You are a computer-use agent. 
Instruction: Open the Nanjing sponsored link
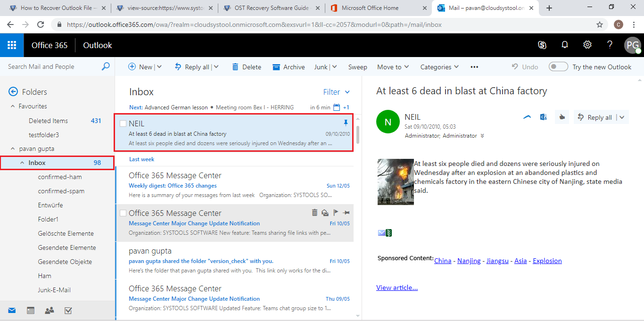[469, 261]
